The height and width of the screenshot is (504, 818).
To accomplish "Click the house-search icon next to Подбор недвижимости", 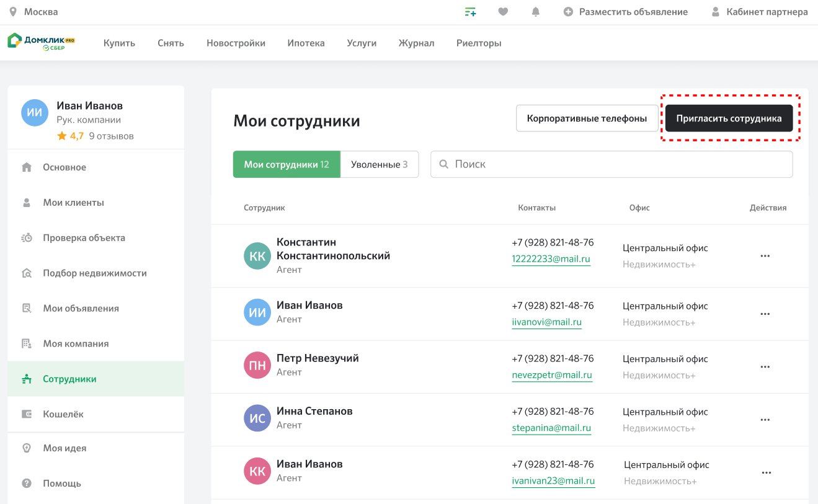I will click(x=27, y=273).
